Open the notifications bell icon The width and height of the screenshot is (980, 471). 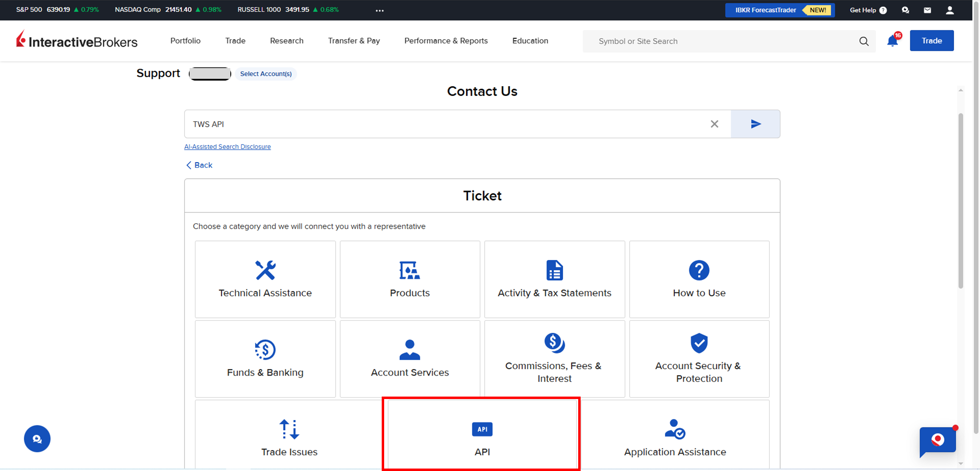892,41
